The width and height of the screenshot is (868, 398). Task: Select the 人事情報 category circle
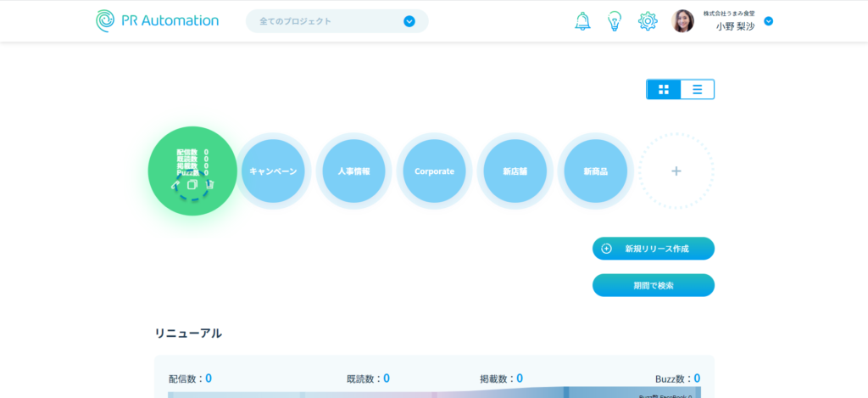(x=353, y=171)
